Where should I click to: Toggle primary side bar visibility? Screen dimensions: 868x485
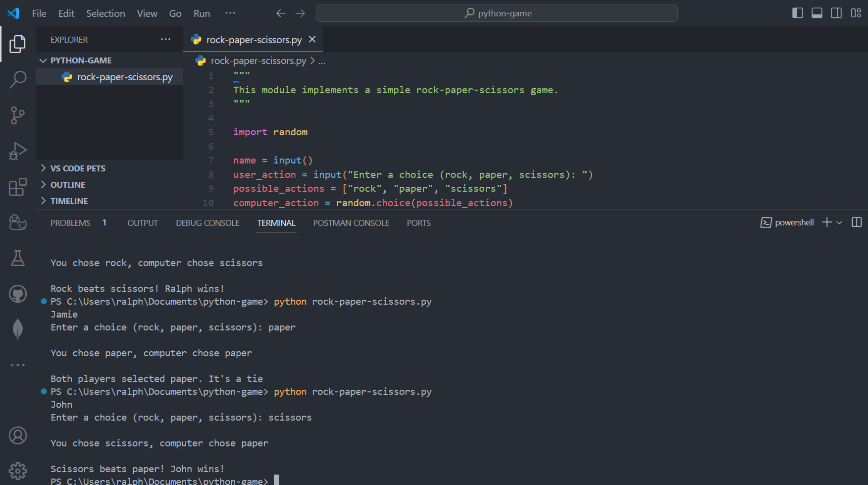798,13
